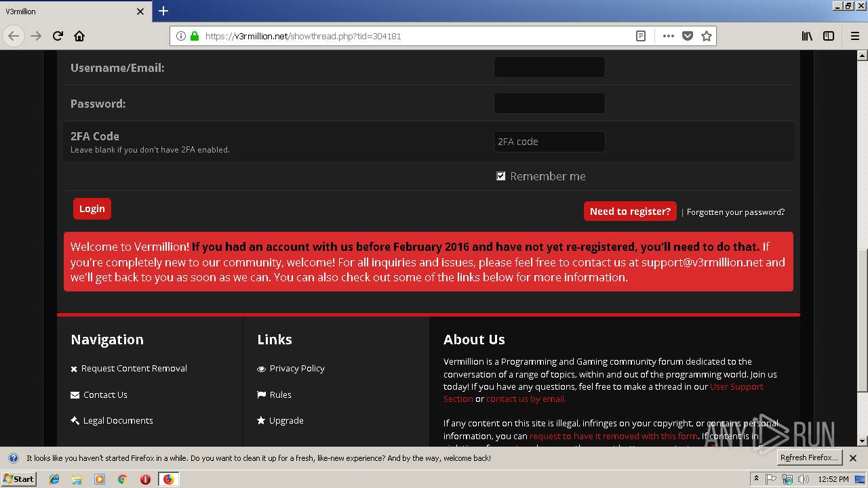This screenshot has height=488, width=868.
Task: Reload the current page
Action: 58,36
